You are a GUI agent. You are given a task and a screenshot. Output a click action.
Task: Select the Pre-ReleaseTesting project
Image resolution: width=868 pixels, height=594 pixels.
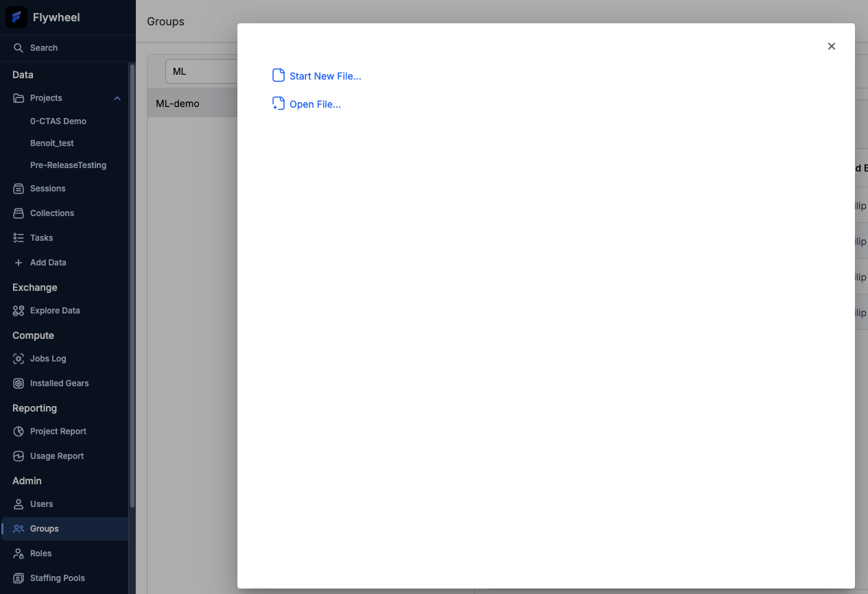pyautogui.click(x=68, y=165)
